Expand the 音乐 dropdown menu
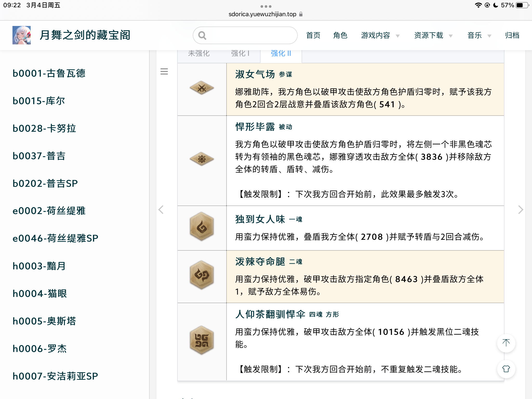 [x=480, y=35]
